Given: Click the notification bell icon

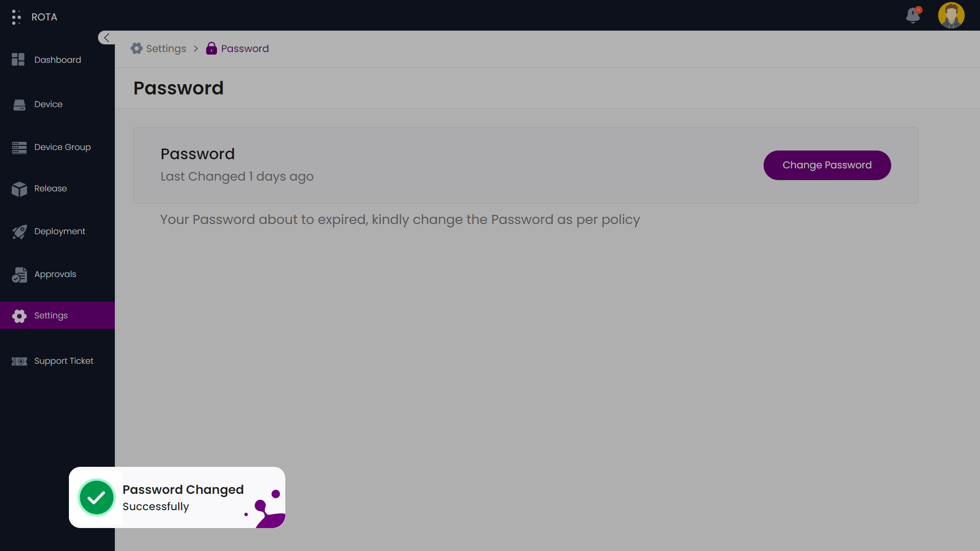Looking at the screenshot, I should point(913,15).
